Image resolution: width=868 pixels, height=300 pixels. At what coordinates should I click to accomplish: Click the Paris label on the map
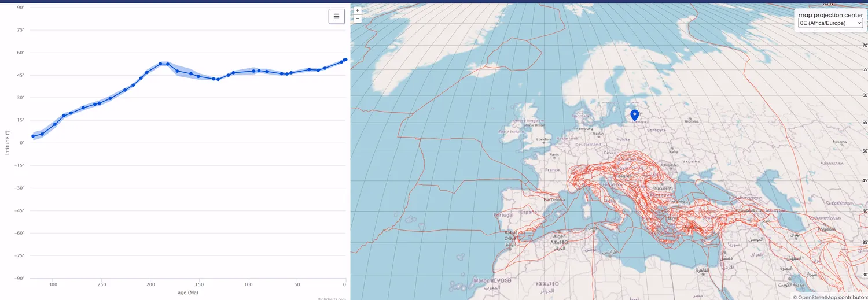[554, 155]
